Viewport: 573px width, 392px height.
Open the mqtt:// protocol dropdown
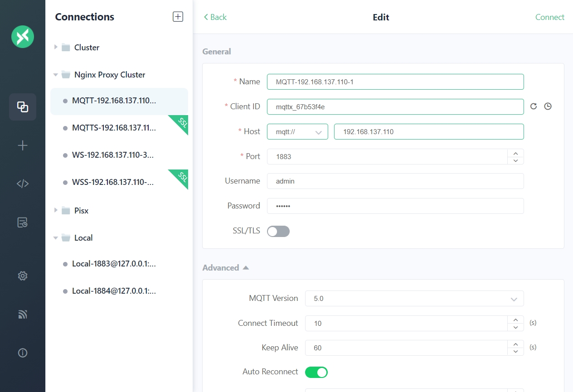[297, 132]
